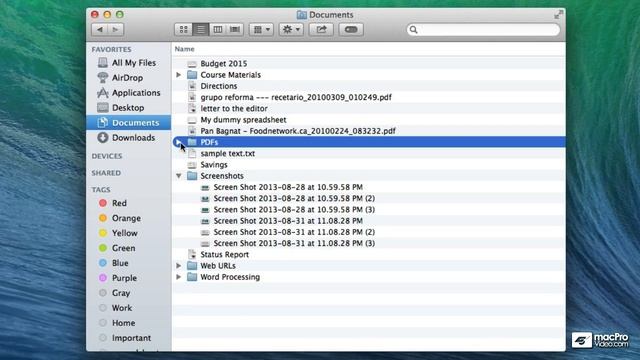Select Screen Shot 2013-08-31 11.08.28 PM (2)
The image size is (640, 360).
(x=294, y=232)
